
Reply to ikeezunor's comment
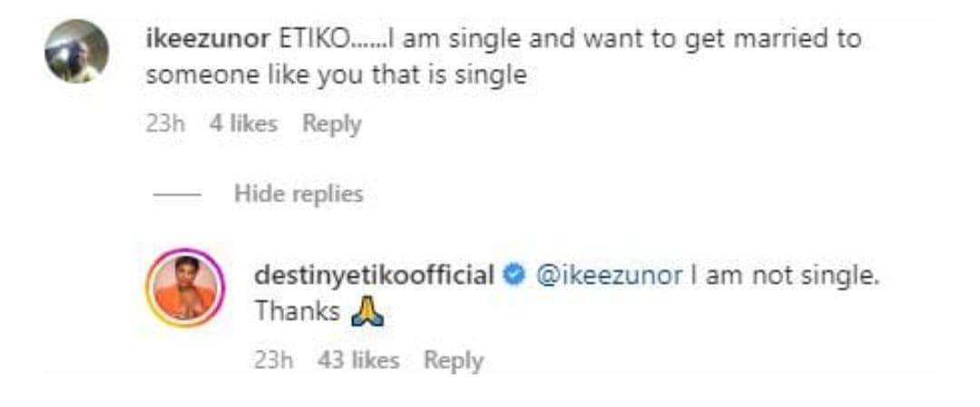[332, 124]
